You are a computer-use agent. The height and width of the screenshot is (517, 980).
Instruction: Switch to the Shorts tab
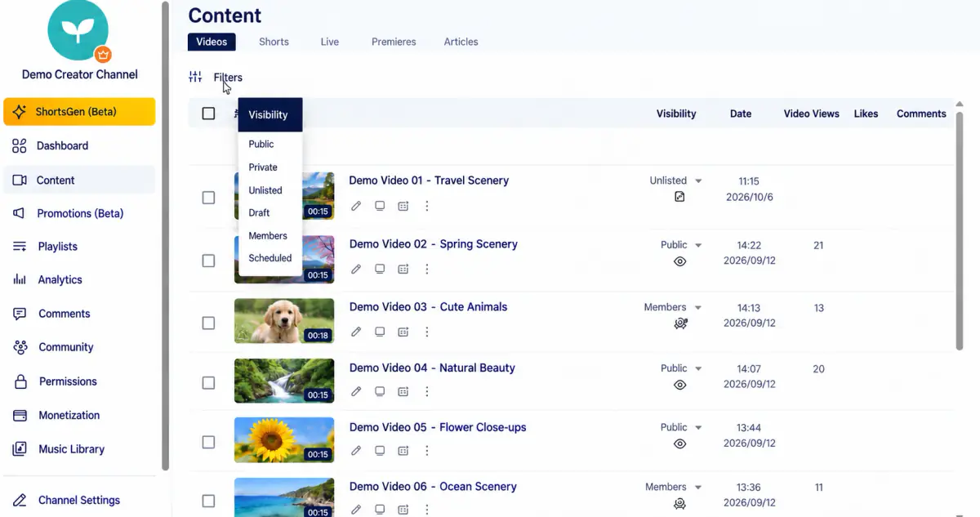click(x=274, y=42)
